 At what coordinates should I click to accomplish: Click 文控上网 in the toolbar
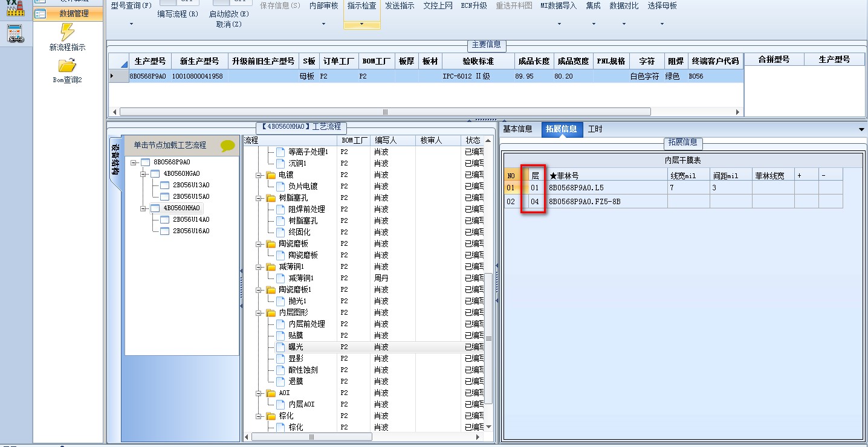[x=438, y=5]
